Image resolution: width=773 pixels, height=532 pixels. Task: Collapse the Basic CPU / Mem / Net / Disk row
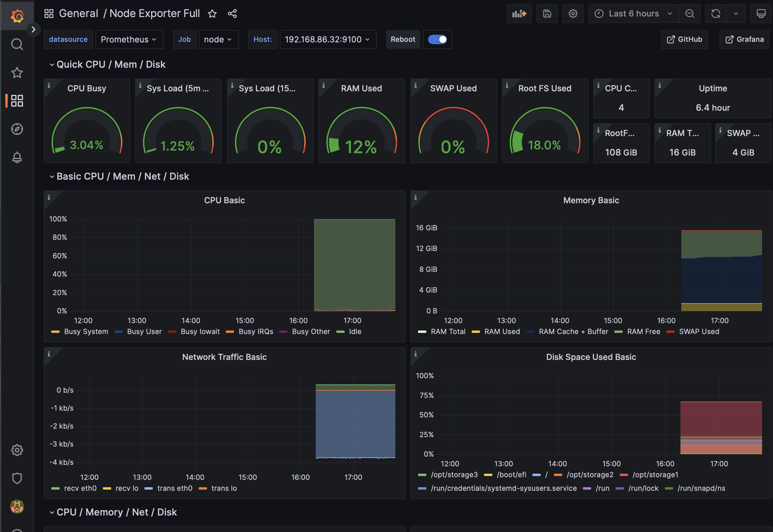119,176
